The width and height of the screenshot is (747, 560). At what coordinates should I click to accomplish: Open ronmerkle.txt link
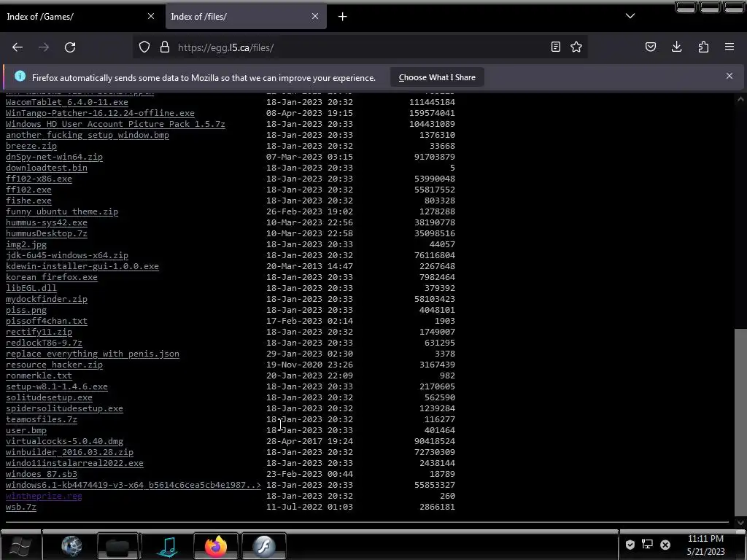pyautogui.click(x=39, y=376)
